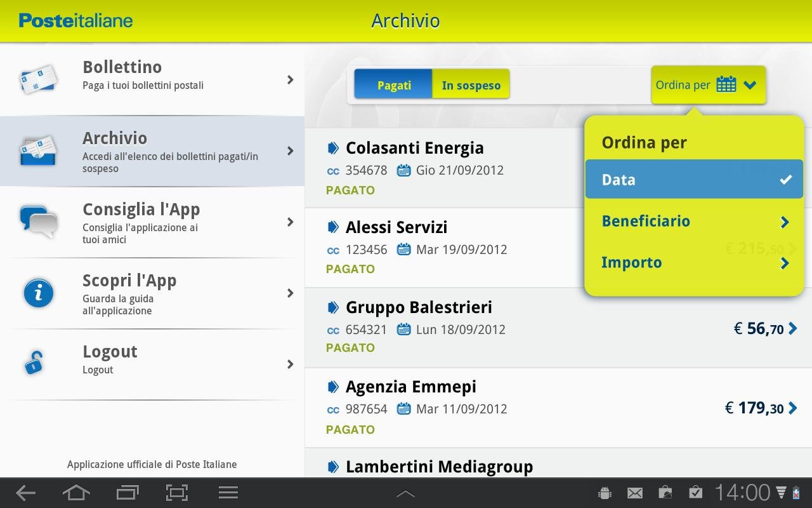Viewport: 812px width, 508px height.
Task: Click the calendar icon next to Mar 19/09/2012
Action: 403,249
